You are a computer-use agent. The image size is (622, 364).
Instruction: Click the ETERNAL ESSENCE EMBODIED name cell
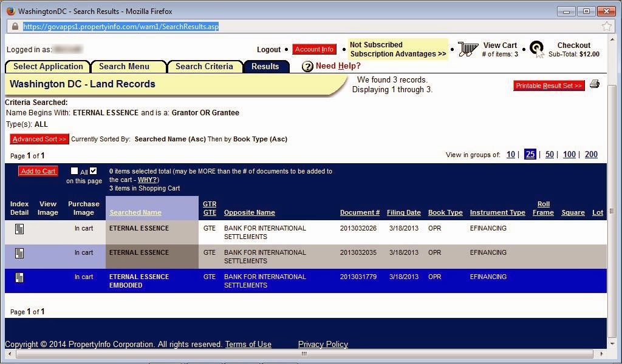tap(152, 281)
